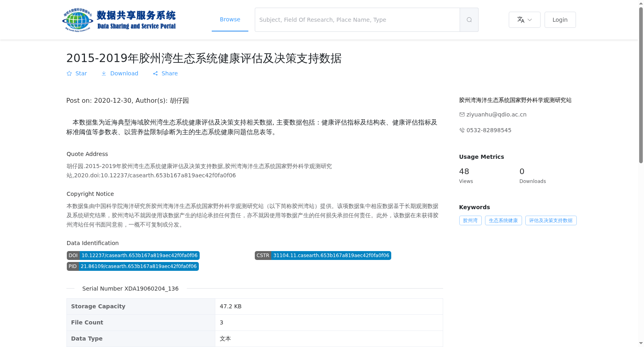Click the Data Identification heading
Screen dimensions: 644x347
pos(93,243)
